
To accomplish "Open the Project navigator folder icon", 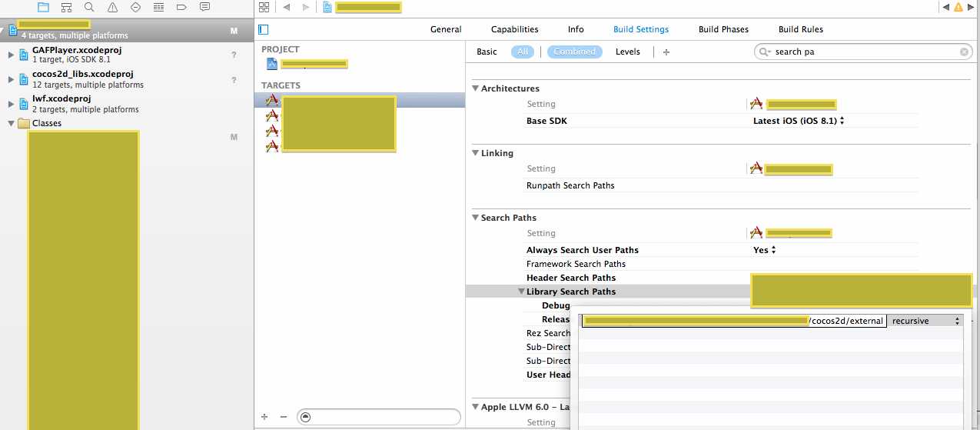I will click(43, 7).
